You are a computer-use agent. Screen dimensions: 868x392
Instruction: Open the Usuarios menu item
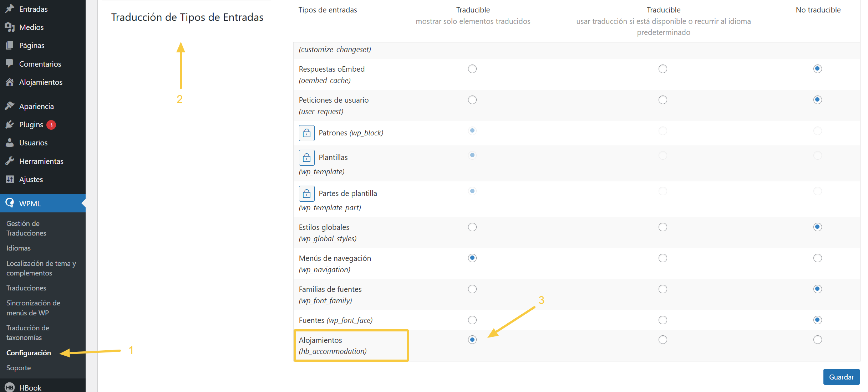tap(33, 143)
